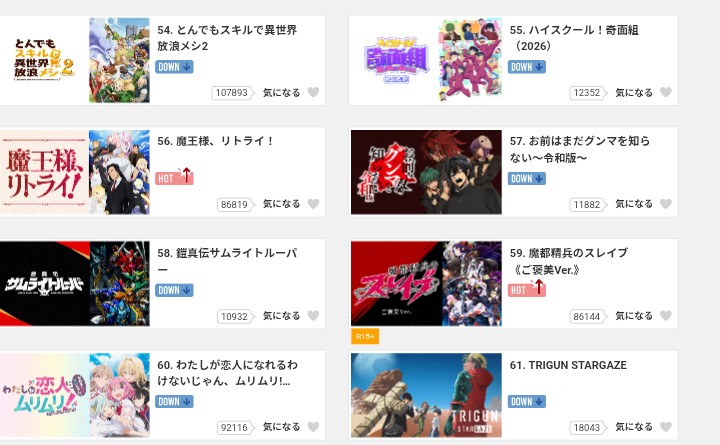Toggle heart for ハイスクール!奇面組 (2026)
The height and width of the screenshot is (445, 720).
[x=666, y=92]
